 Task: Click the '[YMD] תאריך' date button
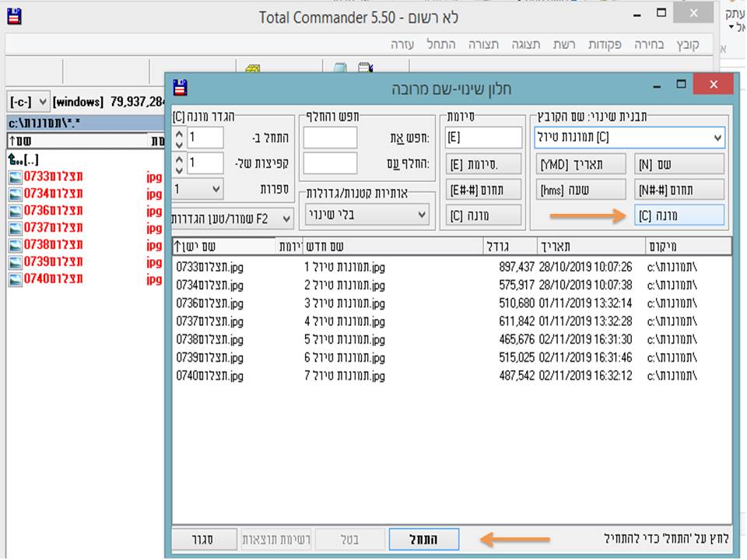coord(580,164)
